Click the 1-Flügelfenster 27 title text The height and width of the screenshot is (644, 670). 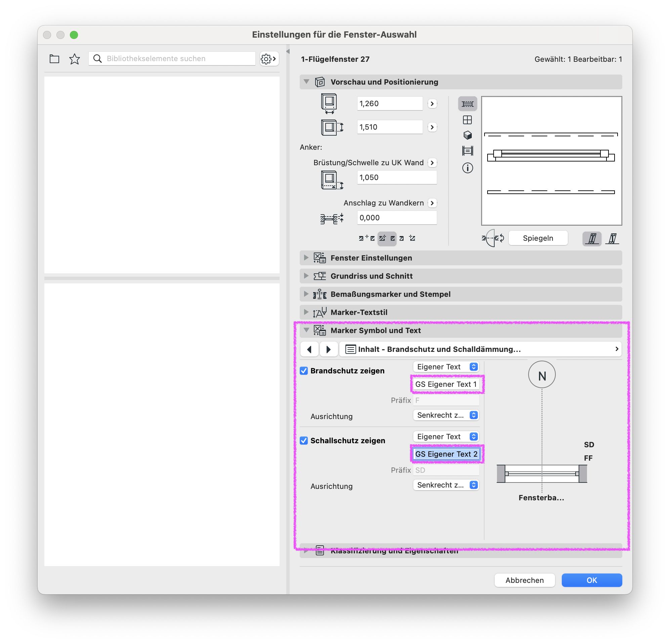click(x=335, y=59)
